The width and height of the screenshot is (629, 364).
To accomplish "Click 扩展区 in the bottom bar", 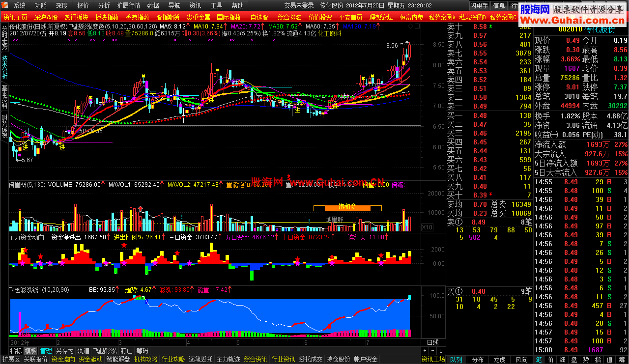I will coord(10,360).
